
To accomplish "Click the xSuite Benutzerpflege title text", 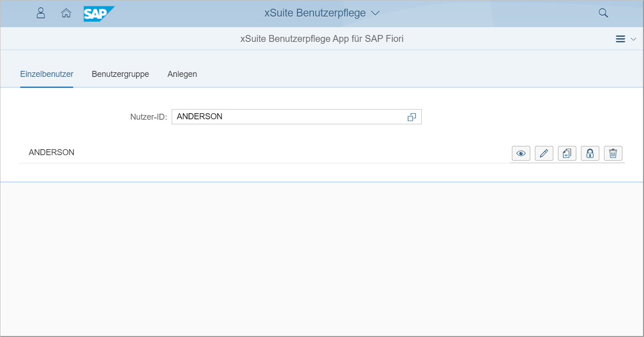I will click(315, 13).
